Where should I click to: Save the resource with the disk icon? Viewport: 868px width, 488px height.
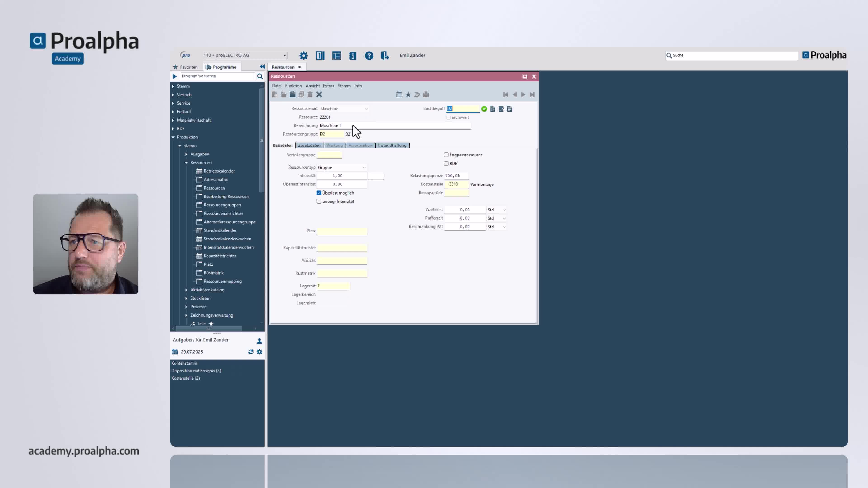(x=292, y=95)
